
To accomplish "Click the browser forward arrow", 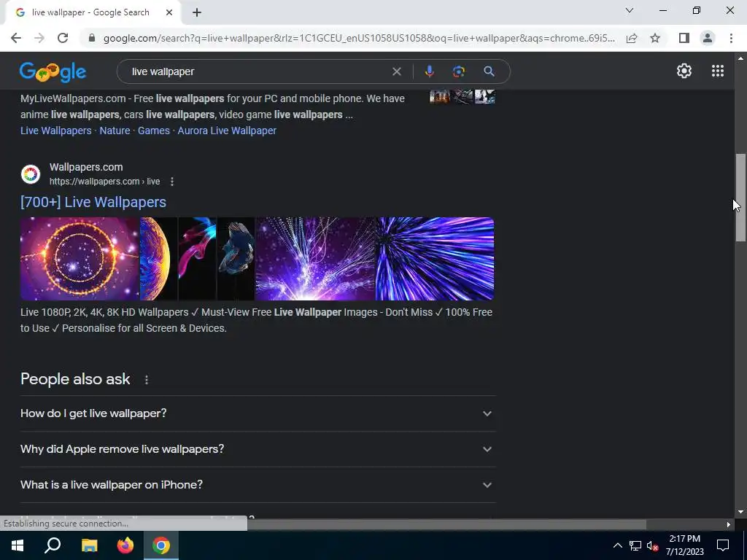I will (x=39, y=38).
